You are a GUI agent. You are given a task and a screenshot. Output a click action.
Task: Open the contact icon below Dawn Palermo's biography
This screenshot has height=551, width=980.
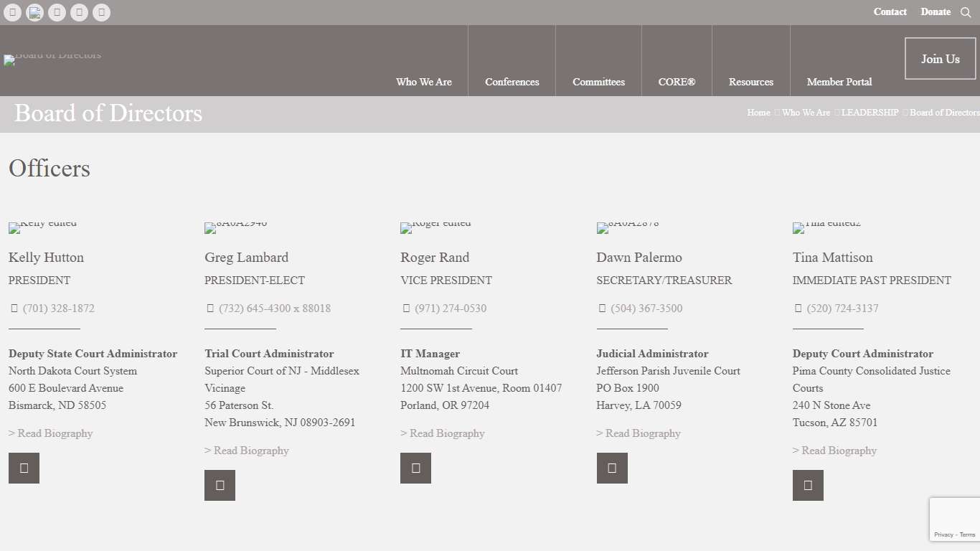[x=611, y=468]
